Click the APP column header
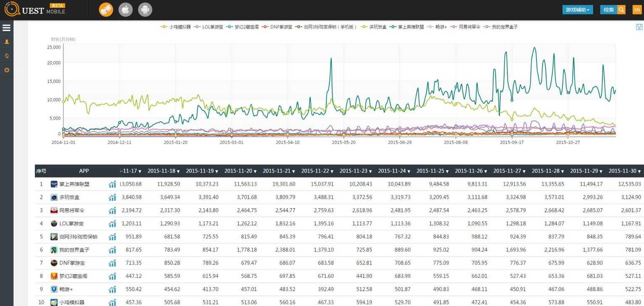The height and width of the screenshot is (306, 644). pyautogui.click(x=84, y=171)
